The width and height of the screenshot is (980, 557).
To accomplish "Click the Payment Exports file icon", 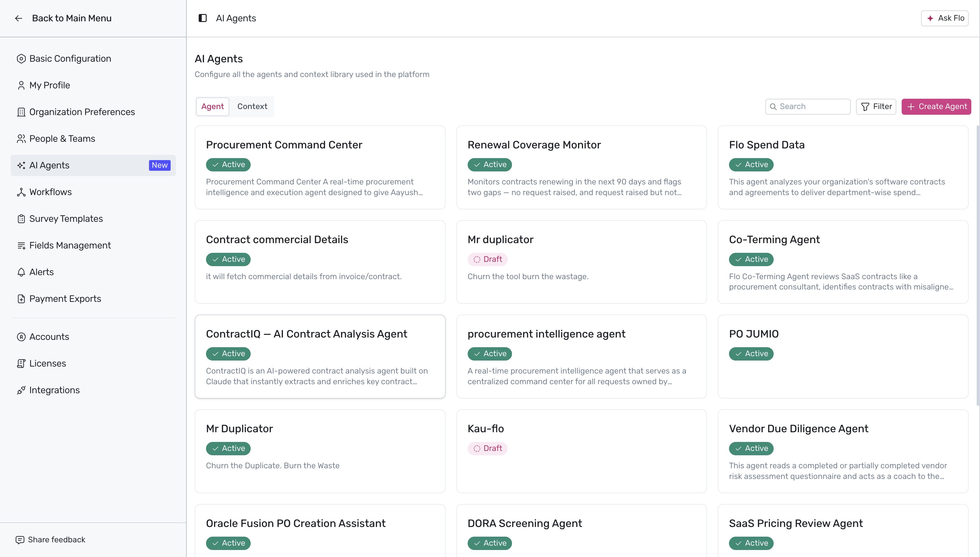I will click(x=21, y=299).
